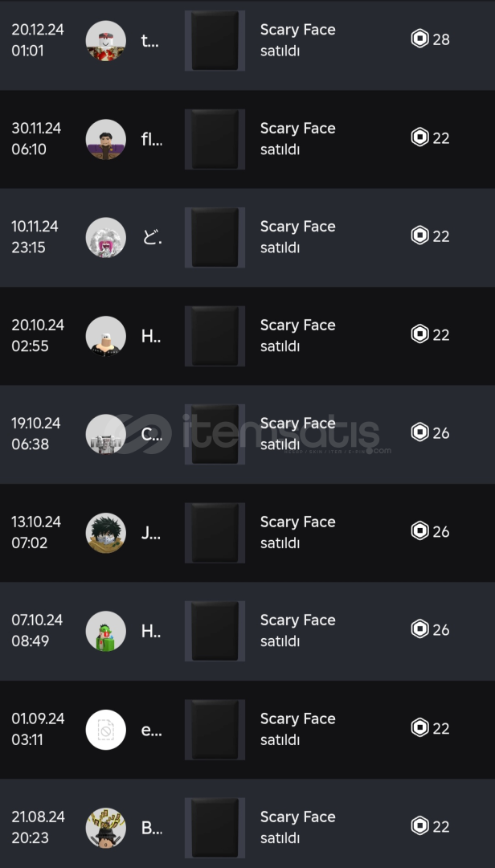495x868 pixels.
Task: Open the dark-haired avatar on 13.10.24 sale
Action: point(106,533)
